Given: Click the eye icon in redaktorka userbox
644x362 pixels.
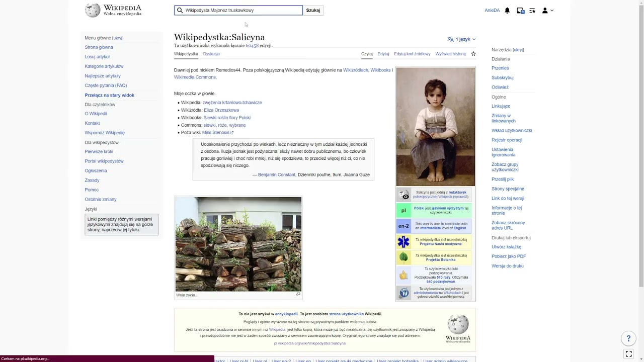Looking at the screenshot, I should pyautogui.click(x=404, y=195).
